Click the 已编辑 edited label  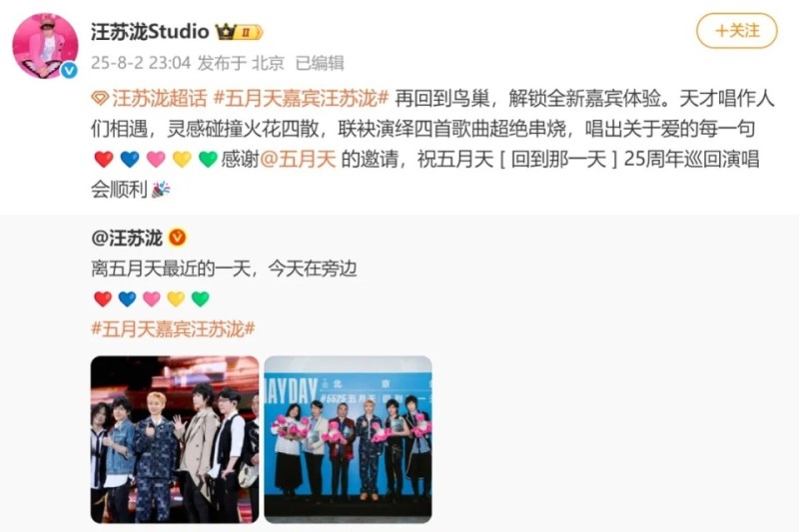point(320,63)
